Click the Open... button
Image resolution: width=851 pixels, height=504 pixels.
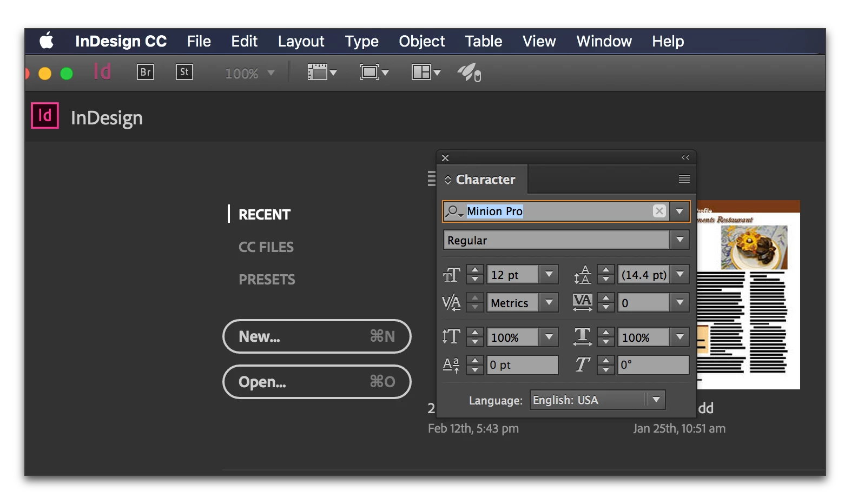pyautogui.click(x=317, y=382)
